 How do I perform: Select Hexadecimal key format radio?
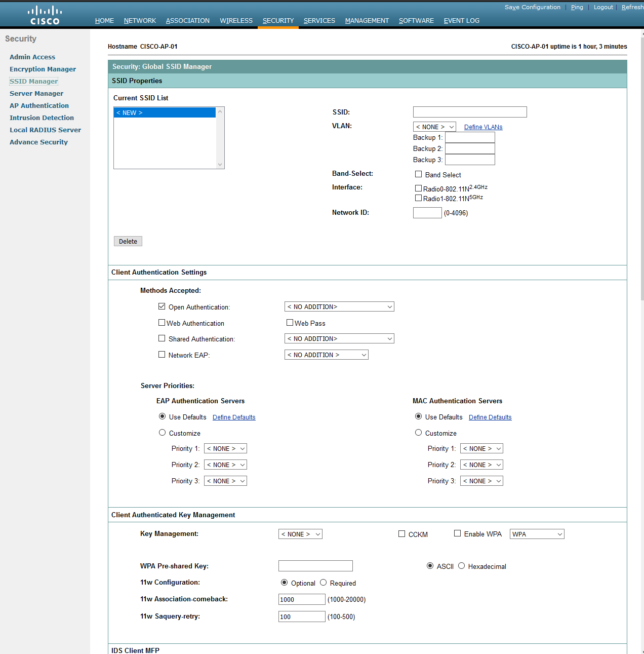point(461,566)
